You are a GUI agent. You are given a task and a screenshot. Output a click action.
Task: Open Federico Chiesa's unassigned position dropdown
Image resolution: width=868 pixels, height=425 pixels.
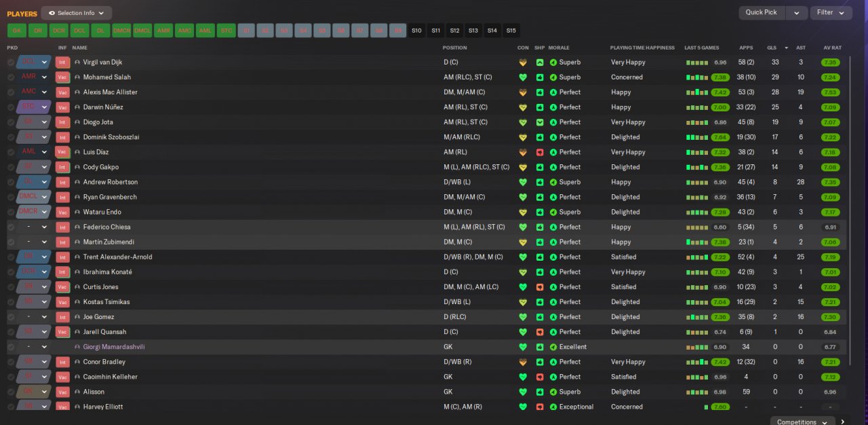point(34,227)
